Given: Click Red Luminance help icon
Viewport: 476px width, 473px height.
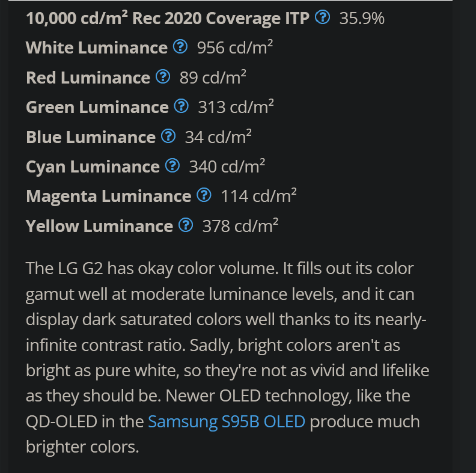Looking at the screenshot, I should point(163,76).
